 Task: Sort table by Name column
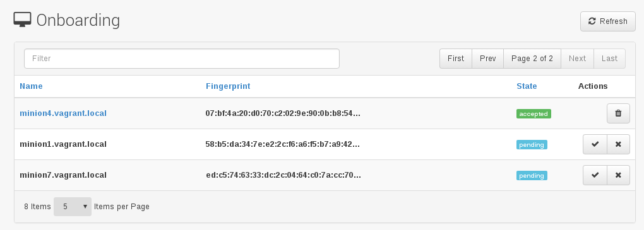pos(31,86)
